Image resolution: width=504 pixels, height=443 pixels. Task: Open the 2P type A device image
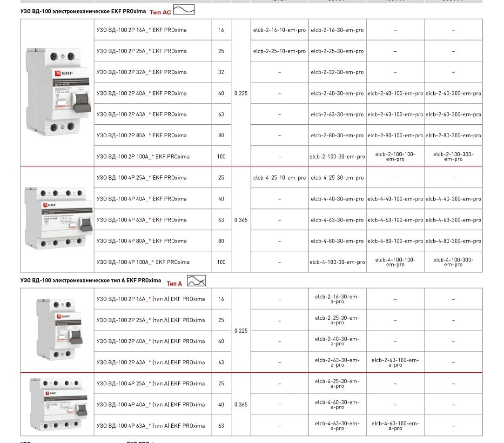(57, 330)
